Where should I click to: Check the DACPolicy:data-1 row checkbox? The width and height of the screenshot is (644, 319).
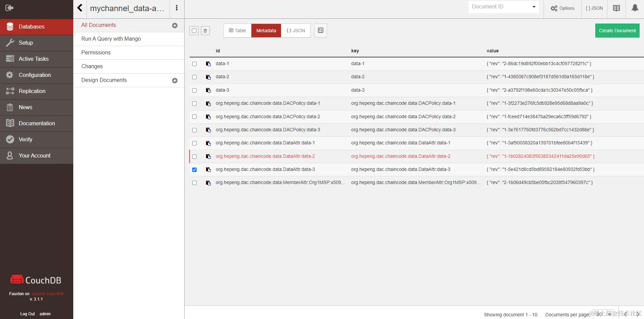pyautogui.click(x=194, y=103)
